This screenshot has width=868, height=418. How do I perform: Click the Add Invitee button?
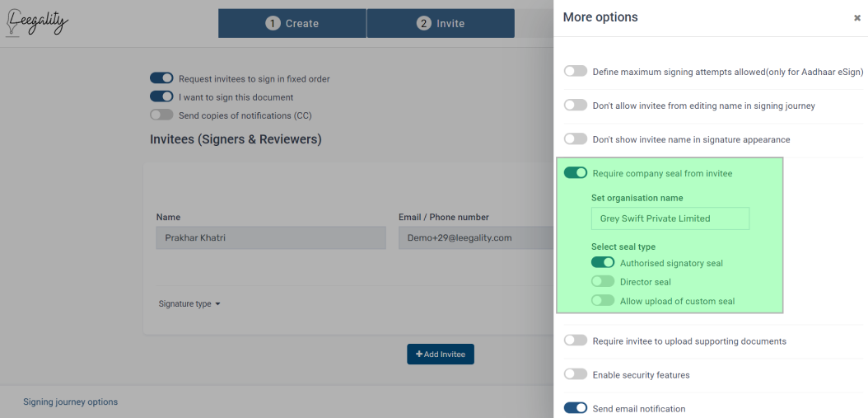[441, 354]
